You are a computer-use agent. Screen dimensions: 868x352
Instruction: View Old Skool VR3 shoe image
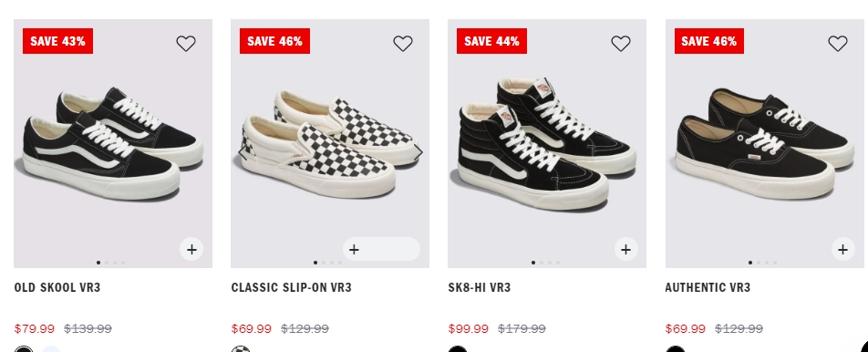pyautogui.click(x=113, y=144)
